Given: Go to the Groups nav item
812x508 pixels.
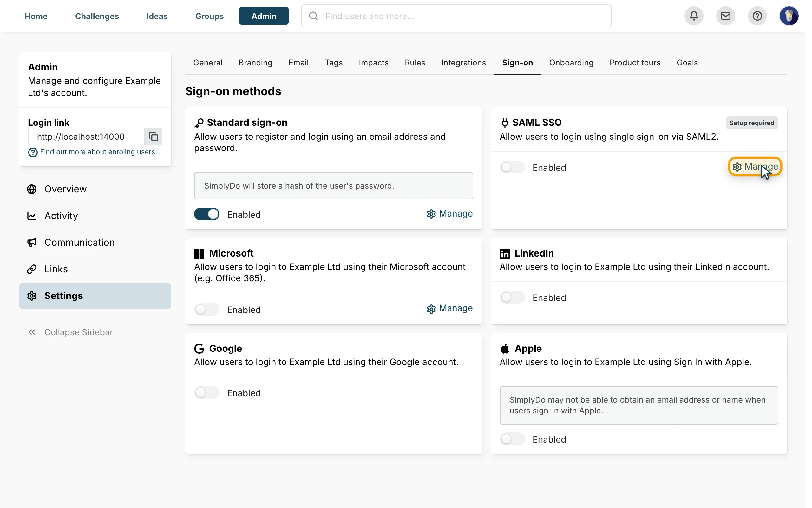Looking at the screenshot, I should tap(209, 16).
